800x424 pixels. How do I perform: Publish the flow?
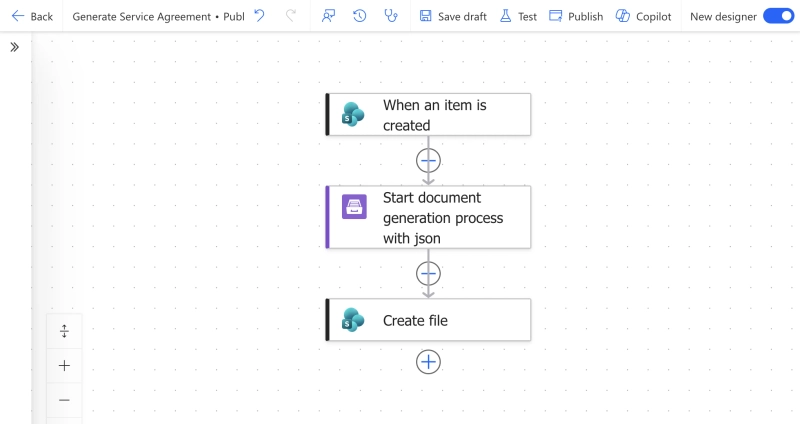[576, 16]
